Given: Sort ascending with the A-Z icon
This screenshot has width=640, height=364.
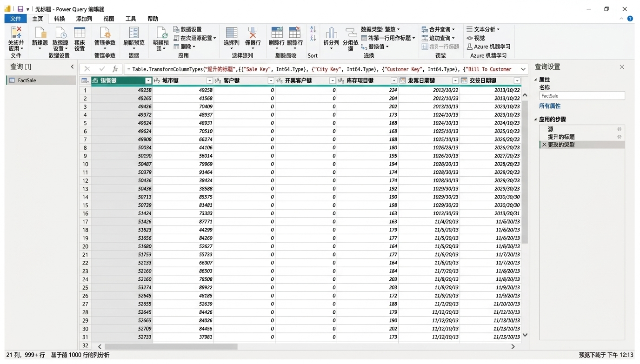Looking at the screenshot, I should (x=313, y=29).
